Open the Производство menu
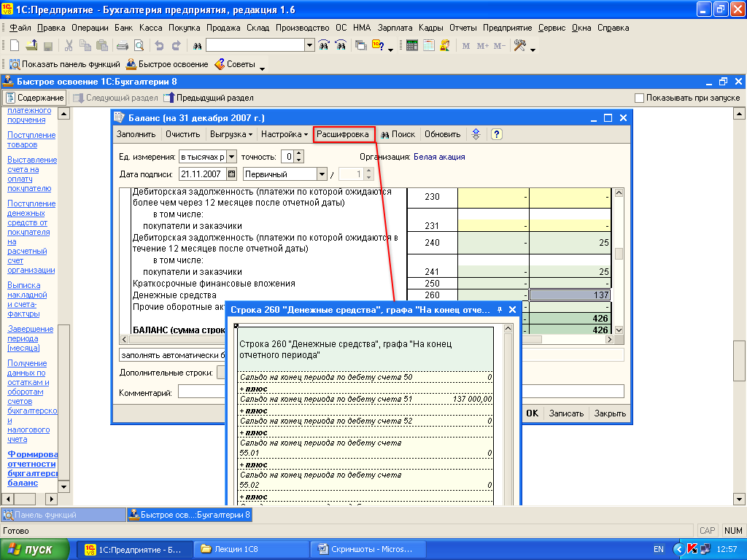Image resolution: width=747 pixels, height=560 pixels. coord(303,28)
